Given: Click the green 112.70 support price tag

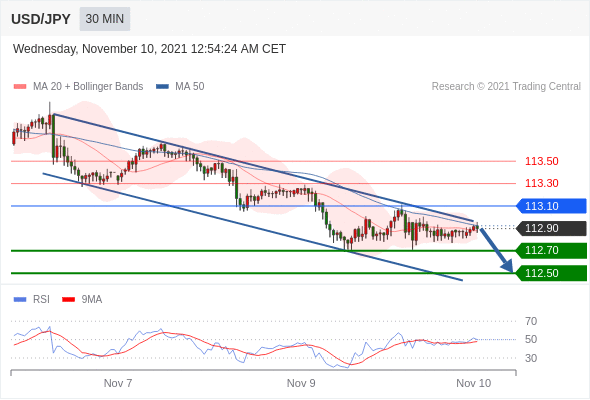Looking at the screenshot, I should coord(551,251).
